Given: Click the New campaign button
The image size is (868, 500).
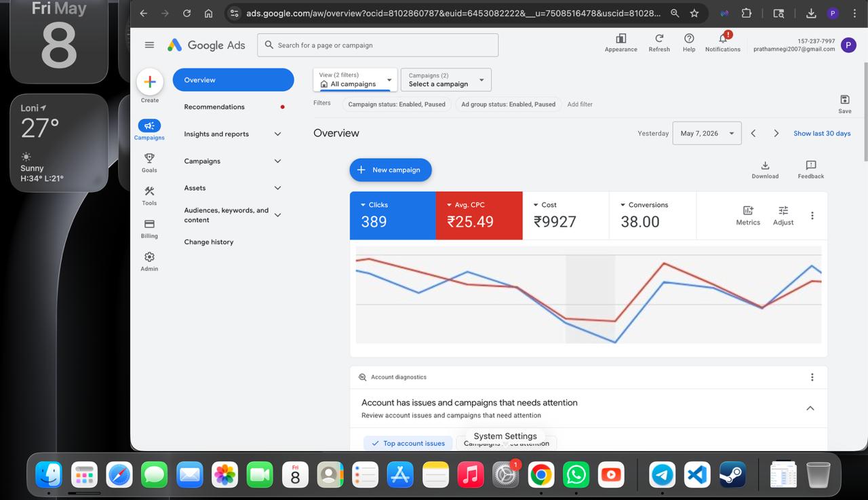Looking at the screenshot, I should 391,170.
